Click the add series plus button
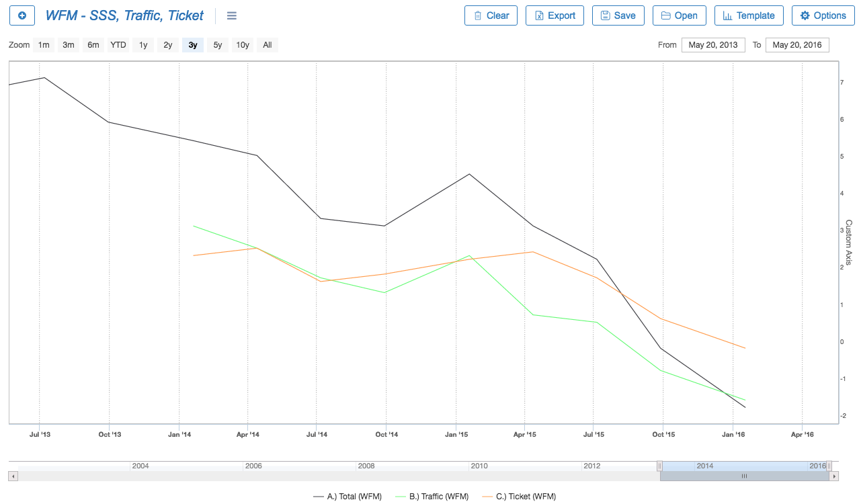Screen dimensions: 859x504 [22, 15]
